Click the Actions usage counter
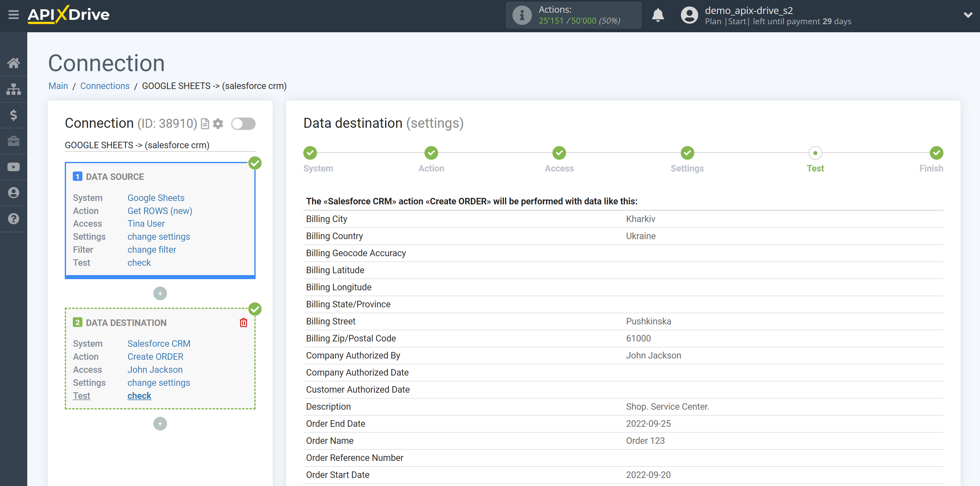 click(579, 20)
